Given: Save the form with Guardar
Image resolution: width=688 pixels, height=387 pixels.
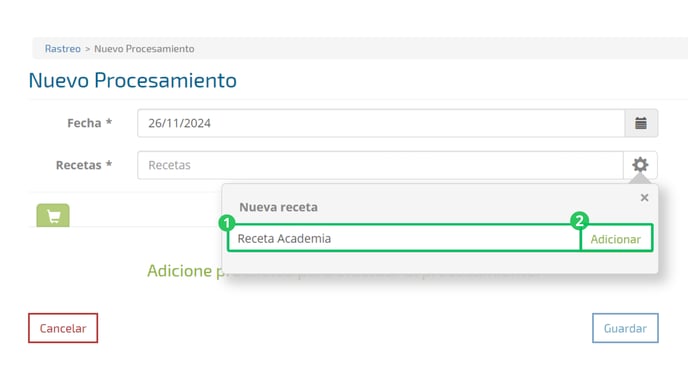Looking at the screenshot, I should pos(625,328).
